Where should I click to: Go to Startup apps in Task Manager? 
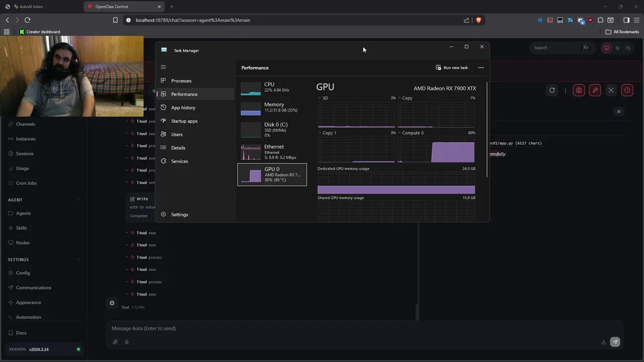point(195,121)
